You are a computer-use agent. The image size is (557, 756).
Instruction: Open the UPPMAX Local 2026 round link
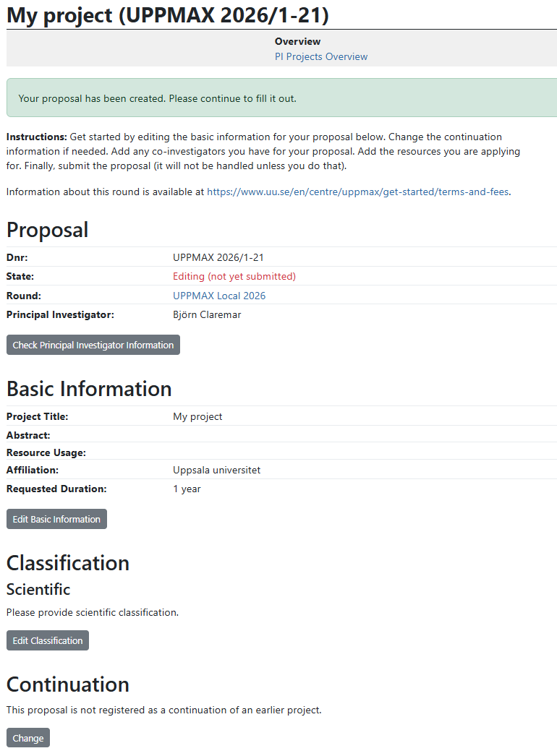(x=219, y=296)
